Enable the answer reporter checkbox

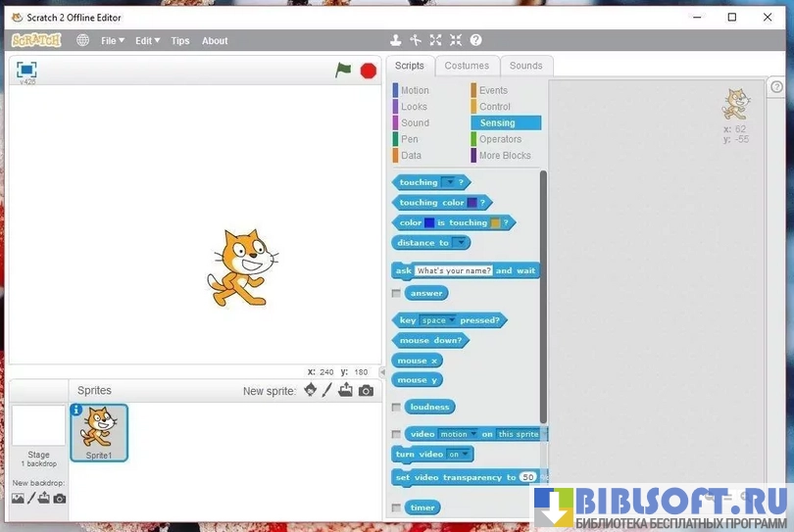coord(396,293)
